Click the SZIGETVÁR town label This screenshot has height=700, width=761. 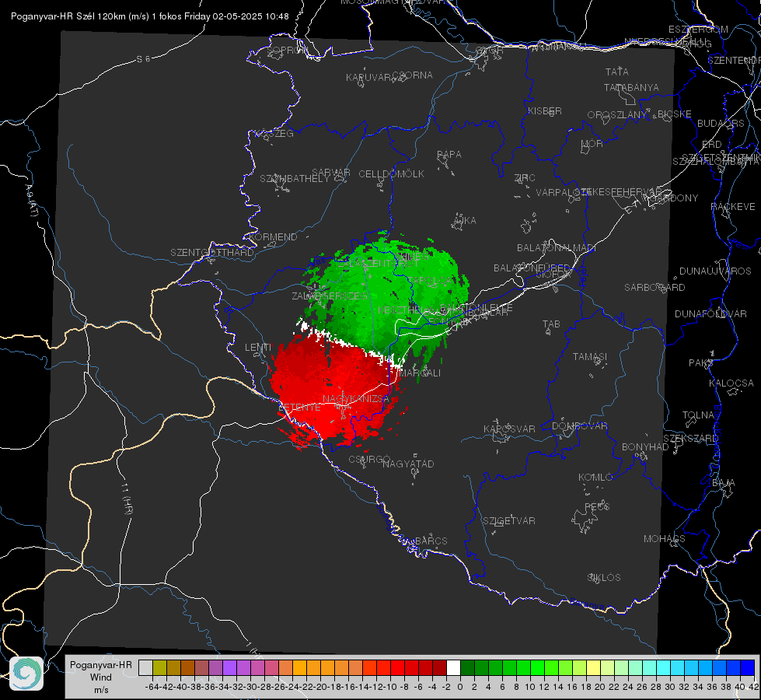[509, 521]
